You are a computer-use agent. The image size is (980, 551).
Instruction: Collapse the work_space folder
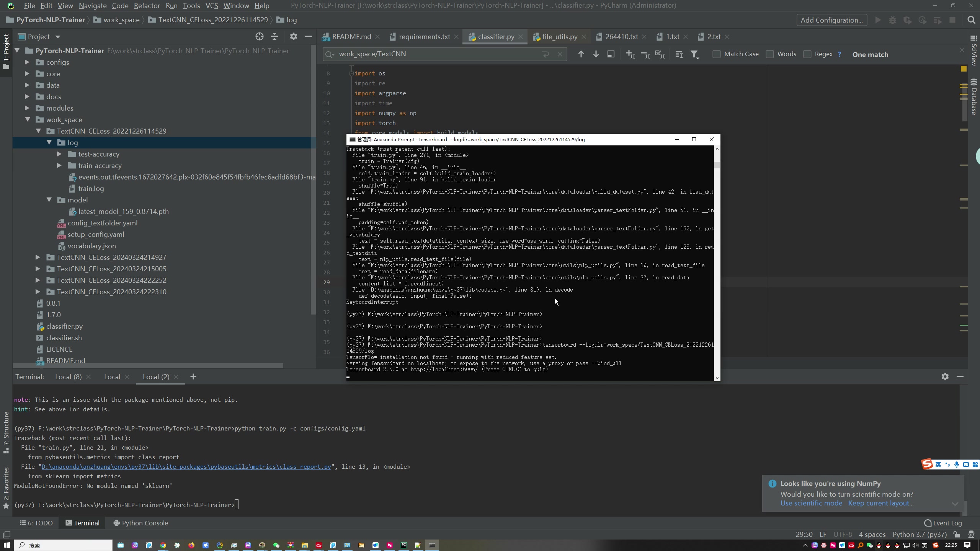pos(28,119)
